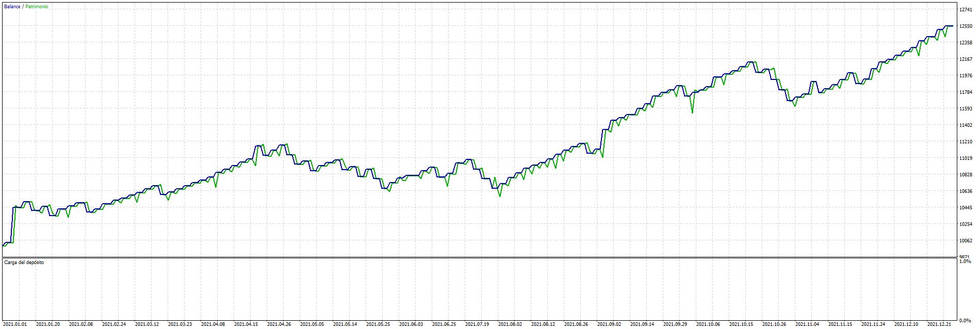Select the 2021.04.26 date label
The width and height of the screenshot is (980, 329).
[280, 324]
